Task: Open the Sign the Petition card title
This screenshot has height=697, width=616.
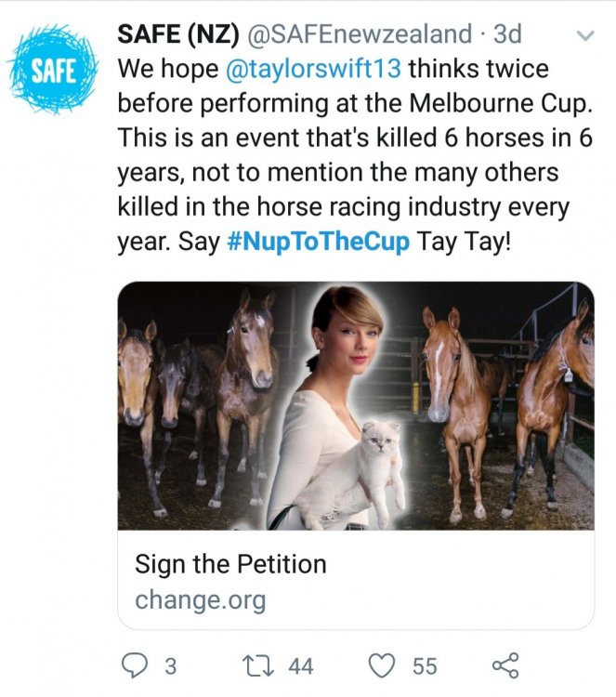Action: coord(230,564)
